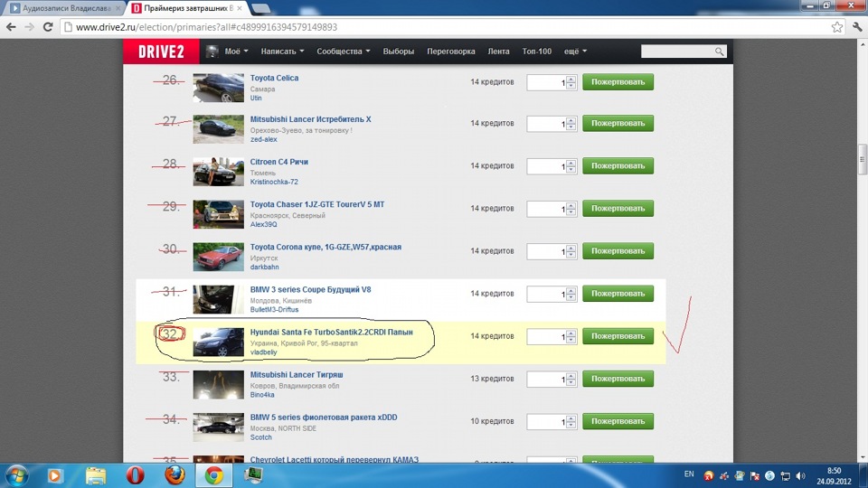Open user profile darkbahn
The image size is (868, 488).
[264, 267]
